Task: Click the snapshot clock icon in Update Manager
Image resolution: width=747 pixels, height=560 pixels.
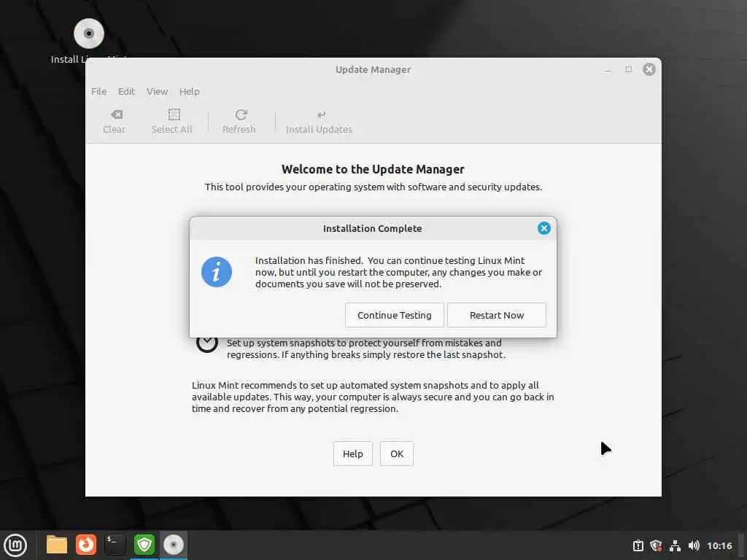Action: (206, 343)
